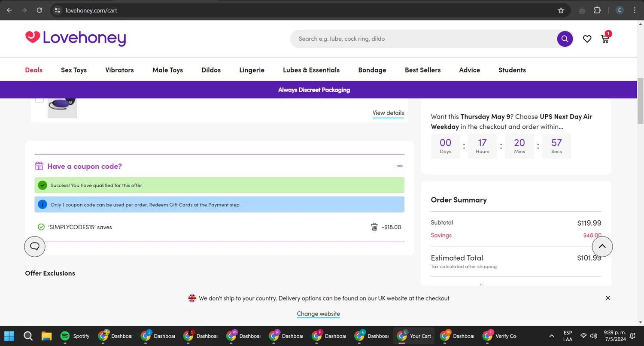644x346 pixels.
Task: Click the blue info icon in coupon notice
Action: pyautogui.click(x=42, y=204)
